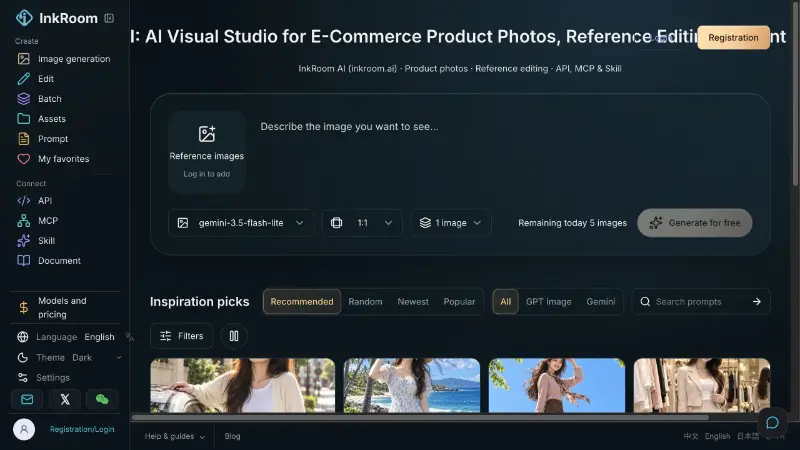
Task: Select the GPT Image model filter
Action: click(548, 302)
